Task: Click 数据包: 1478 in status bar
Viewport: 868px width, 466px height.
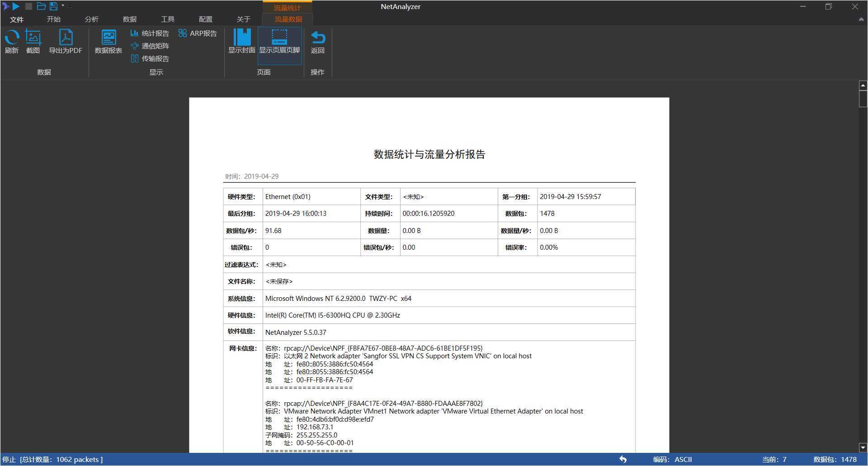Action: pyautogui.click(x=835, y=459)
